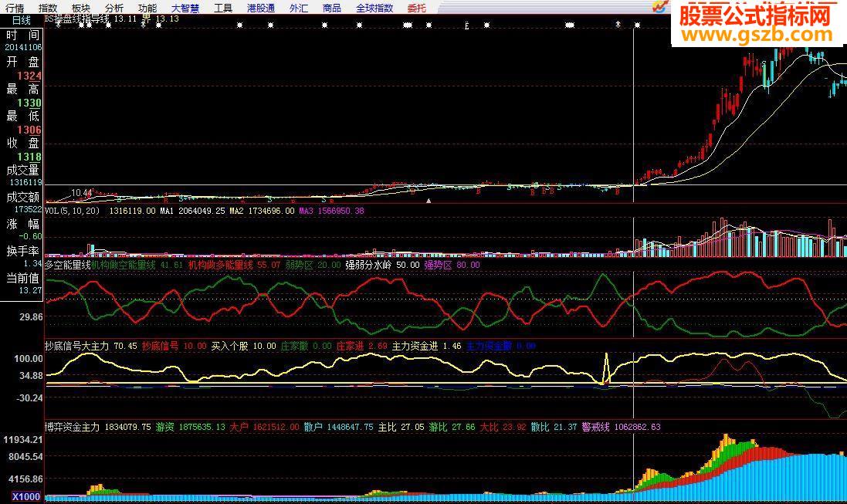Click the 换手率 value 1.34
847x504 pixels.
[x=32, y=264]
